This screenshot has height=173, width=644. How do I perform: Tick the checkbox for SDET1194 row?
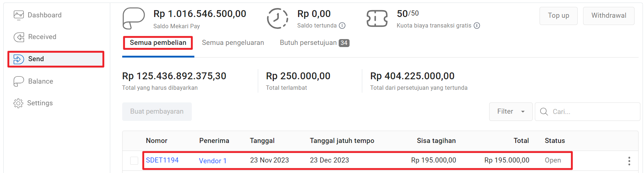[134, 161]
